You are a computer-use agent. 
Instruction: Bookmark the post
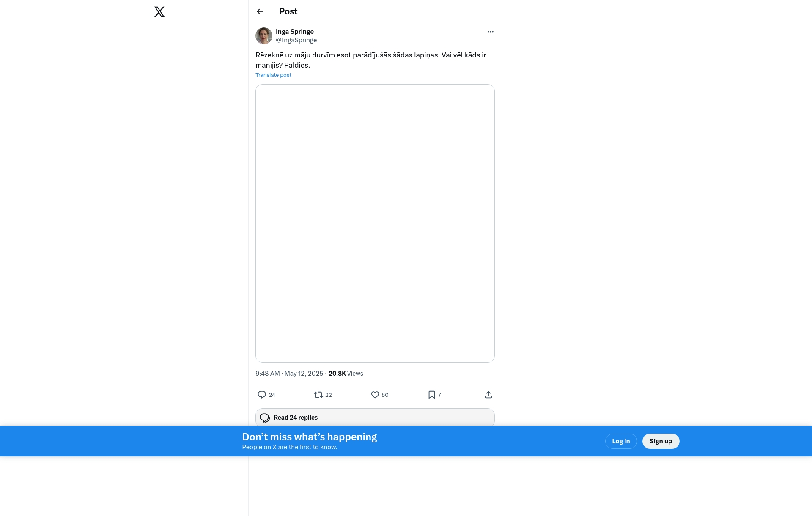pyautogui.click(x=431, y=395)
